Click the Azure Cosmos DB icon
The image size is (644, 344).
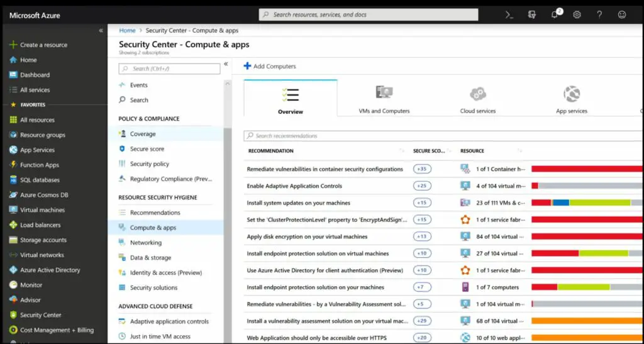tap(13, 194)
